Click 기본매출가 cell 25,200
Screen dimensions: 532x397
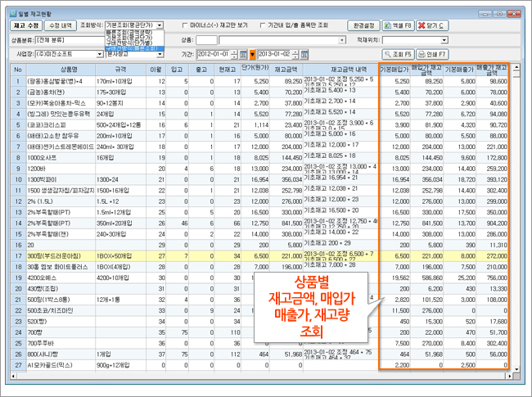[x=459, y=278]
